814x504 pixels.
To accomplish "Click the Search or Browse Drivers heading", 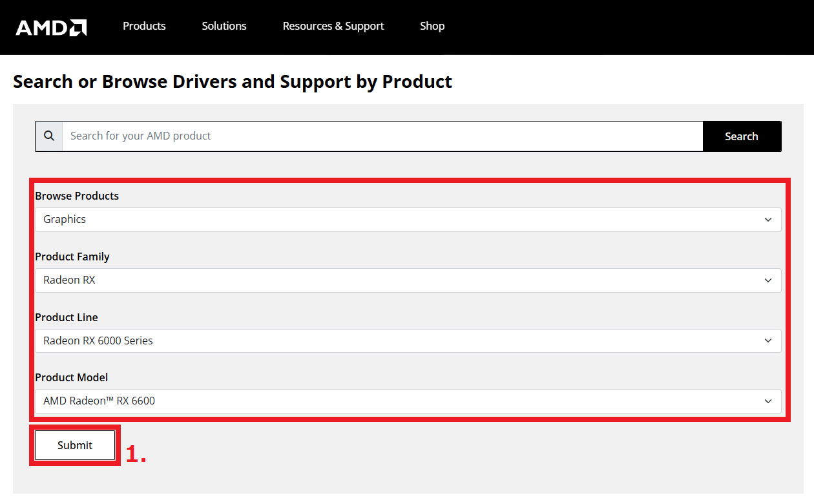I will pyautogui.click(x=233, y=82).
